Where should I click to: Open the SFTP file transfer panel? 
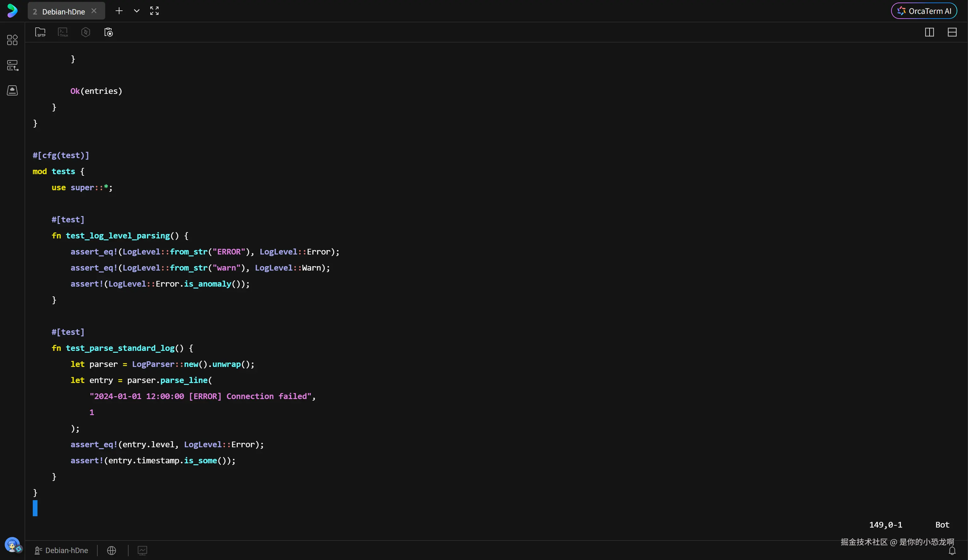40,32
